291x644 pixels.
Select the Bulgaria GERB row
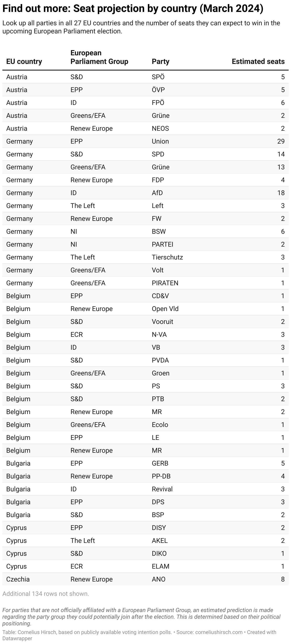[145, 463]
